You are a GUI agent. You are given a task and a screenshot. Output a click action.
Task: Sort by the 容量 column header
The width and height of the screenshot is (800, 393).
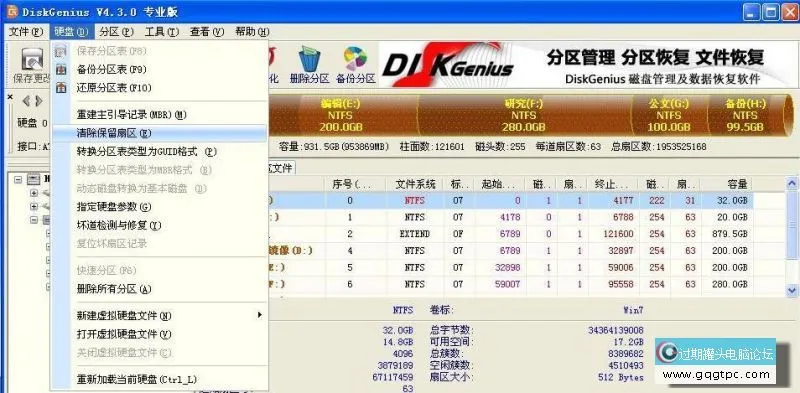[727, 184]
